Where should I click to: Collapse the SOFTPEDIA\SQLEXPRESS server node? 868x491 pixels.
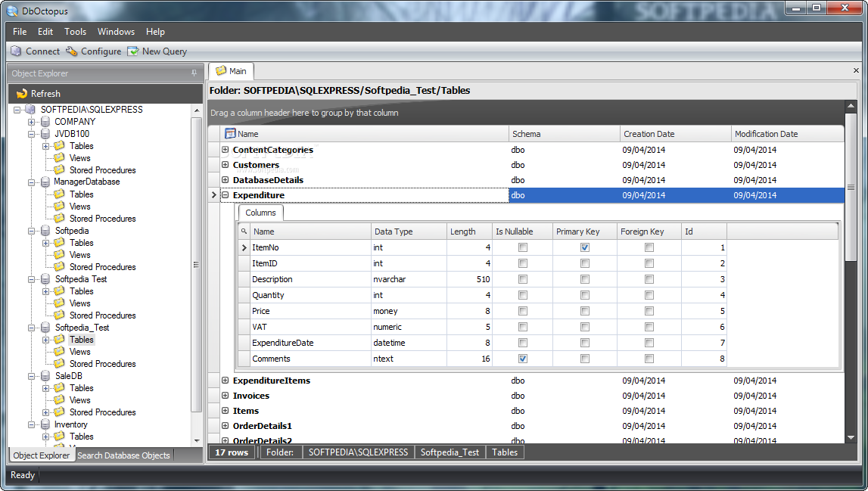coord(17,110)
